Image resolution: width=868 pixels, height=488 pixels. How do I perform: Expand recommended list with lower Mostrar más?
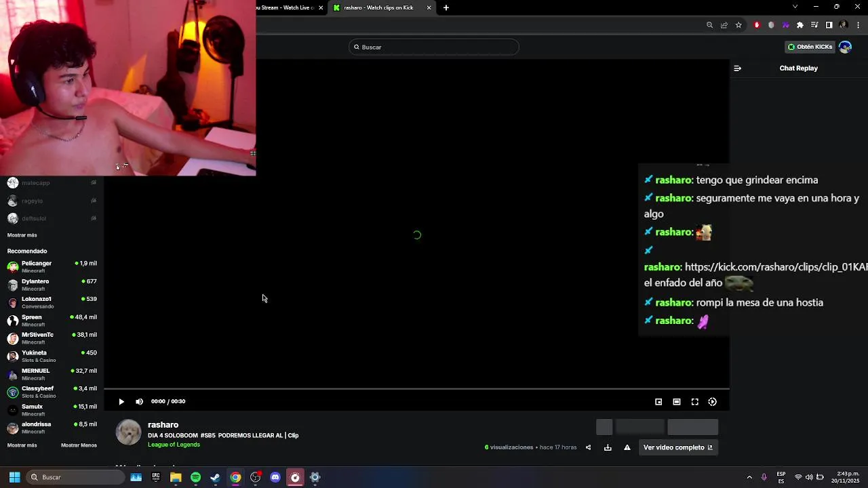click(x=22, y=445)
